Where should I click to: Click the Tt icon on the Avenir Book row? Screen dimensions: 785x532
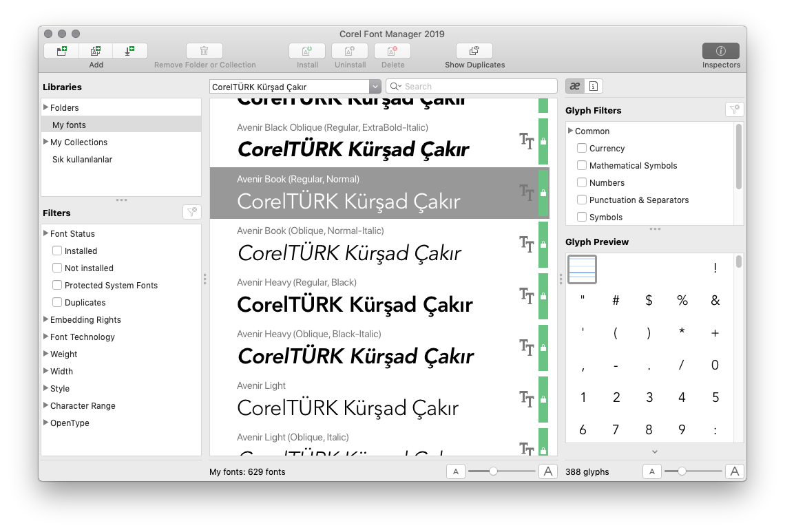coord(527,193)
